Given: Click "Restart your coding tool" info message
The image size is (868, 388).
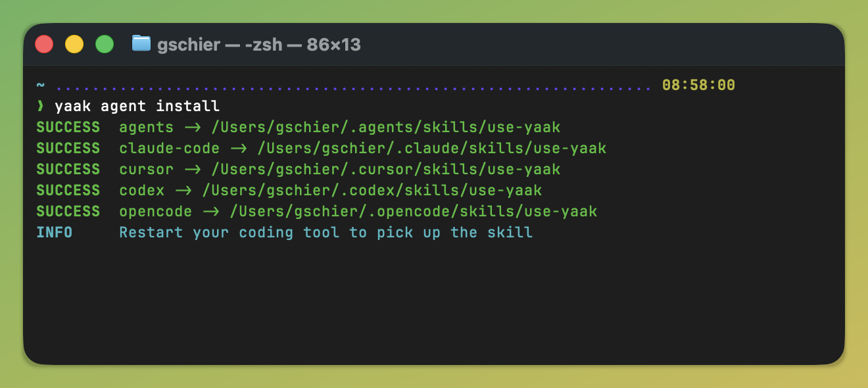Looking at the screenshot, I should [x=229, y=232].
